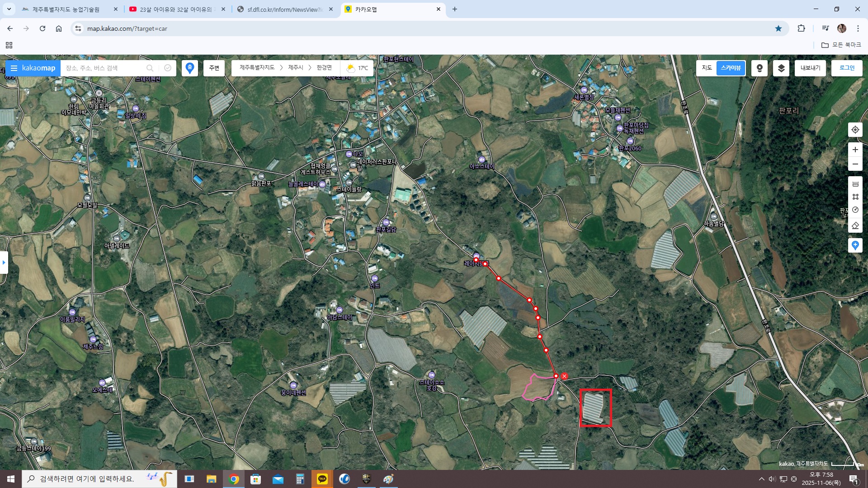Click the route search pin icon
868x488 pixels.
pos(190,68)
